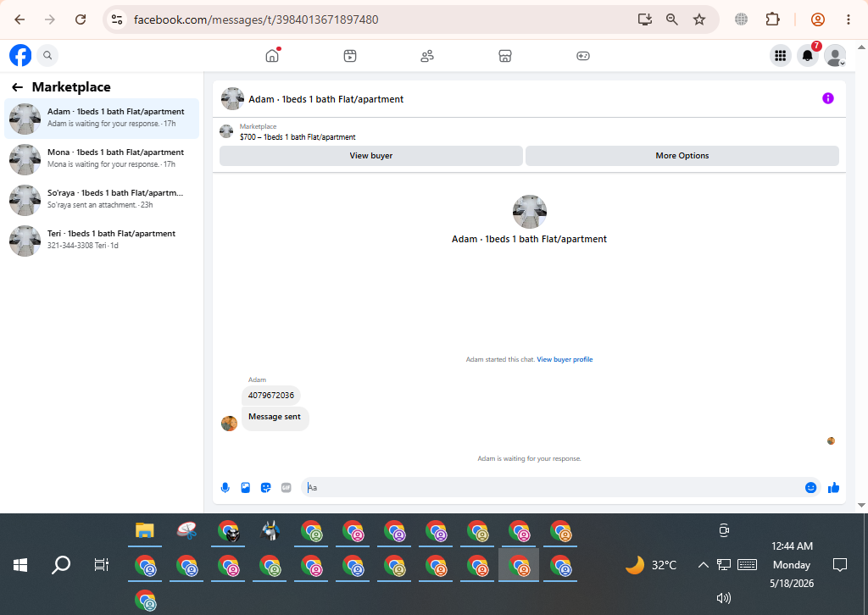868x615 pixels.
Task: Open Mona conversation in list
Action: tap(102, 159)
